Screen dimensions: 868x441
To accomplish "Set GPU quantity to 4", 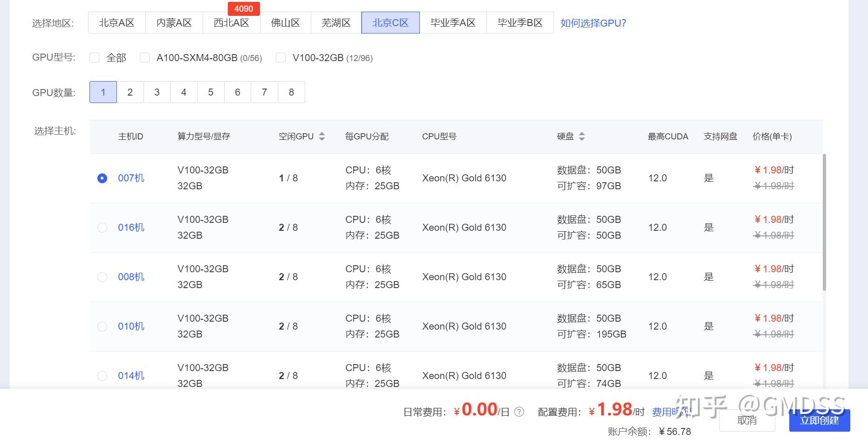I will (x=184, y=92).
